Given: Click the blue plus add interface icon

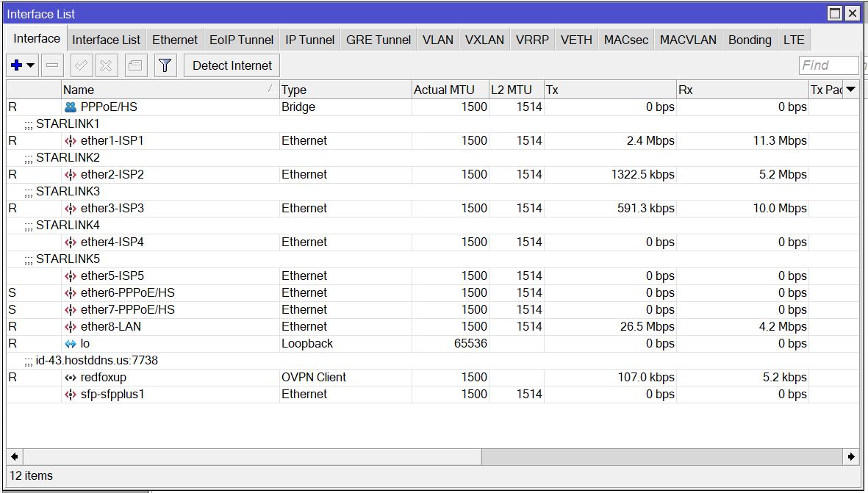Looking at the screenshot, I should [x=17, y=65].
